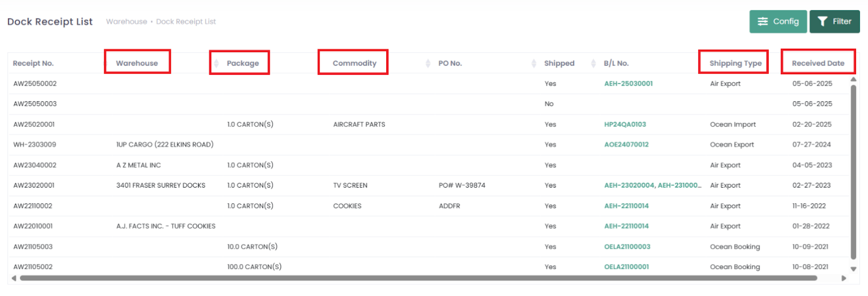868x296 pixels.
Task: Open B/L link AEH-25030001
Action: (x=628, y=83)
